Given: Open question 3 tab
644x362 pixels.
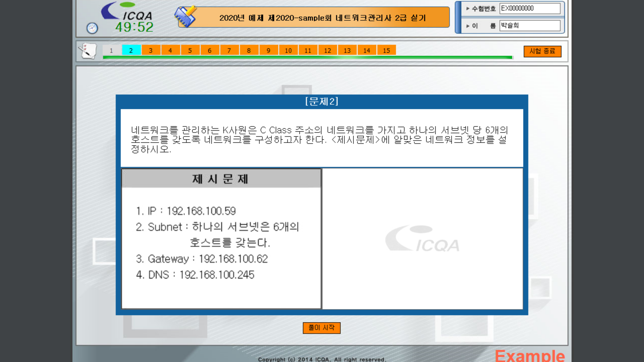Looking at the screenshot, I should (151, 50).
